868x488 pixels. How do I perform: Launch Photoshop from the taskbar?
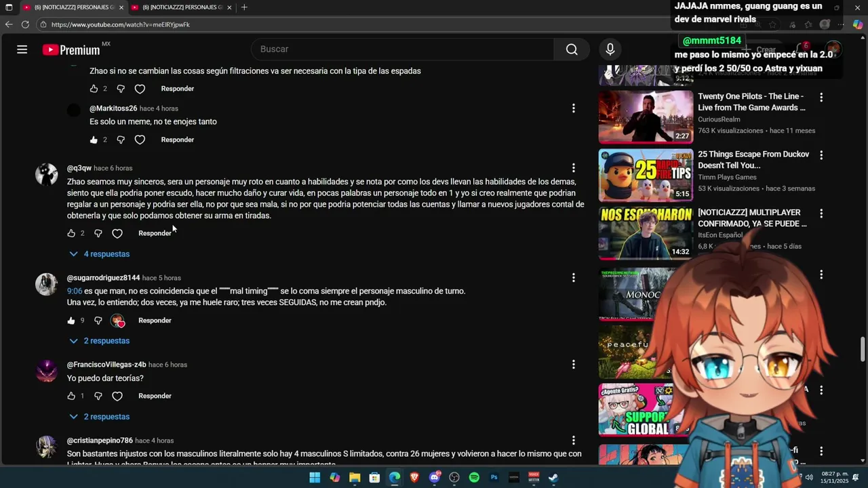click(x=494, y=477)
